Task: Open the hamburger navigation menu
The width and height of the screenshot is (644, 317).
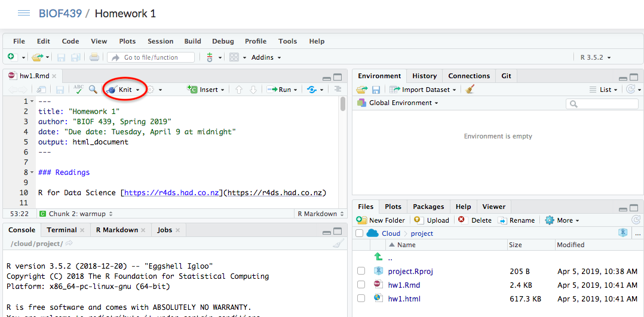Action: 24,13
